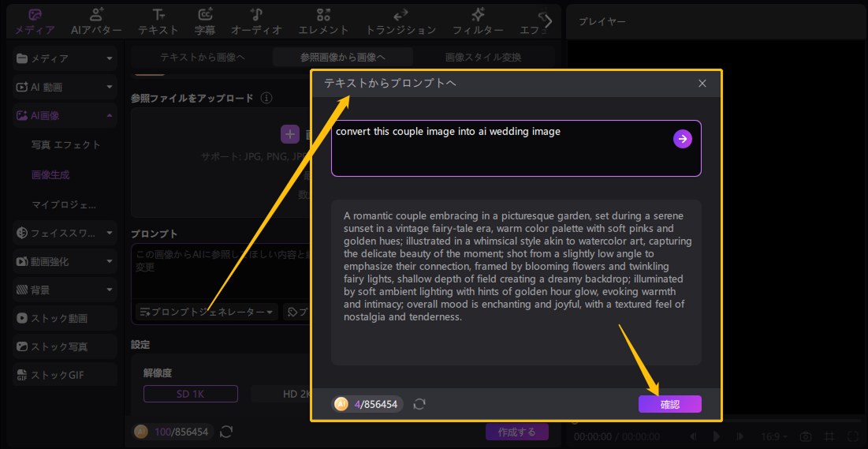The height and width of the screenshot is (449, 868).
Task: Take a snapshot with the player camera icon
Action: point(805,436)
